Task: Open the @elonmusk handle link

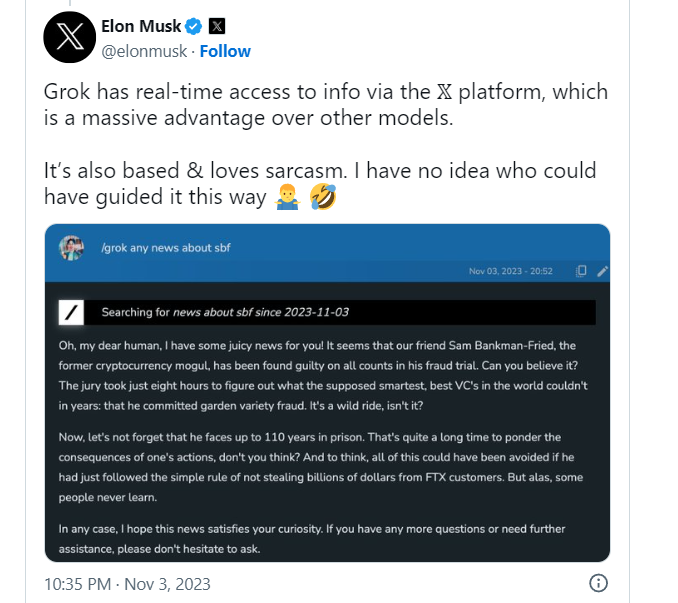Action: click(145, 51)
